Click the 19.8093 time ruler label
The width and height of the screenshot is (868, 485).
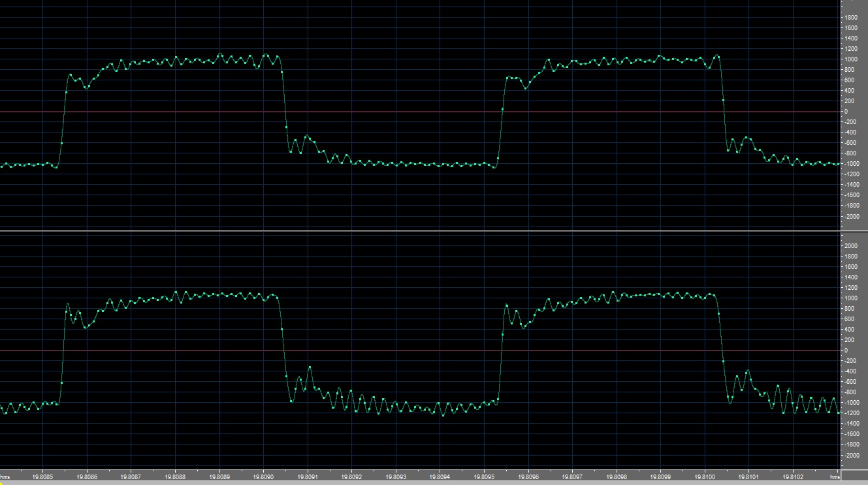396,477
